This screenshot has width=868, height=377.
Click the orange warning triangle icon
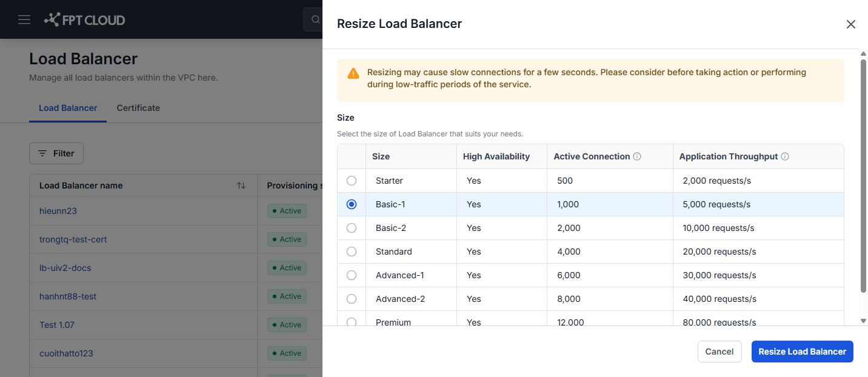(353, 73)
